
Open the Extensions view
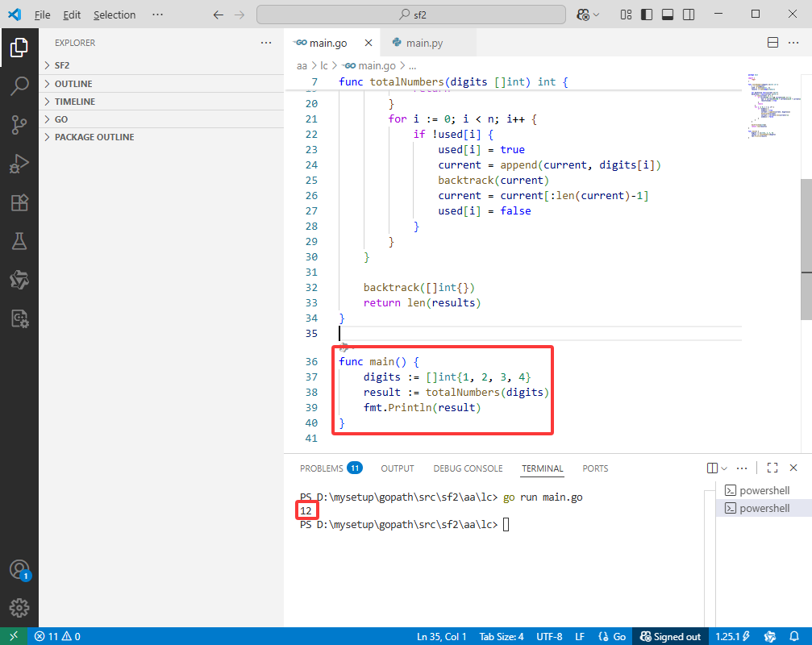click(x=19, y=202)
